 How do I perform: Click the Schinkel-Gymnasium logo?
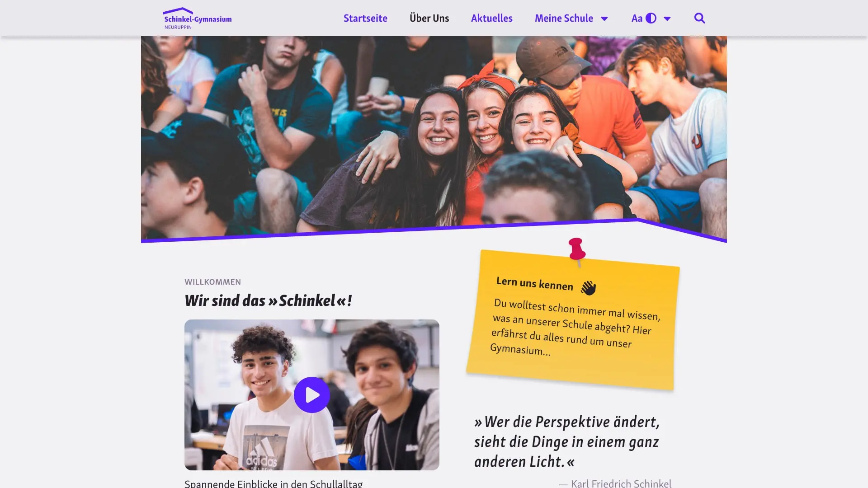coord(197,18)
